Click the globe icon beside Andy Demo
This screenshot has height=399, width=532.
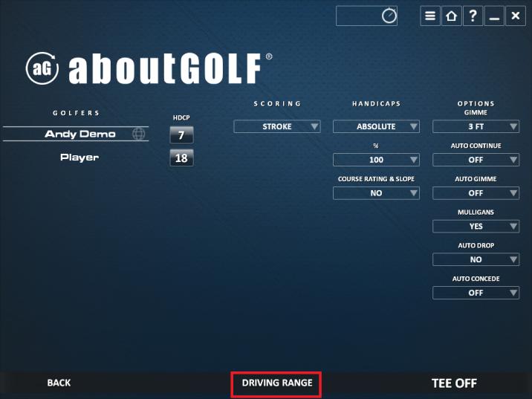[x=138, y=134]
